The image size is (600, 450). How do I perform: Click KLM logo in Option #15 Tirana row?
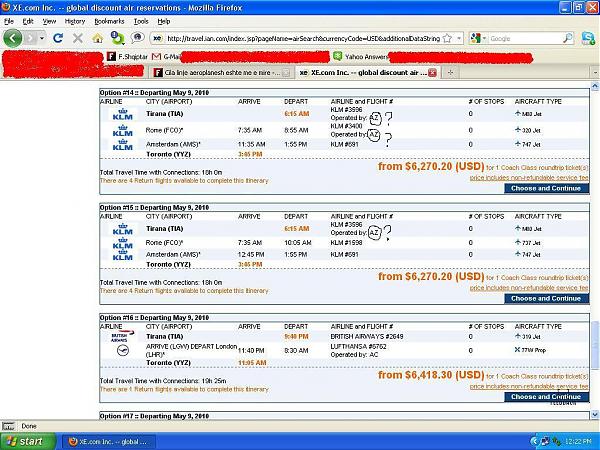[x=122, y=229]
